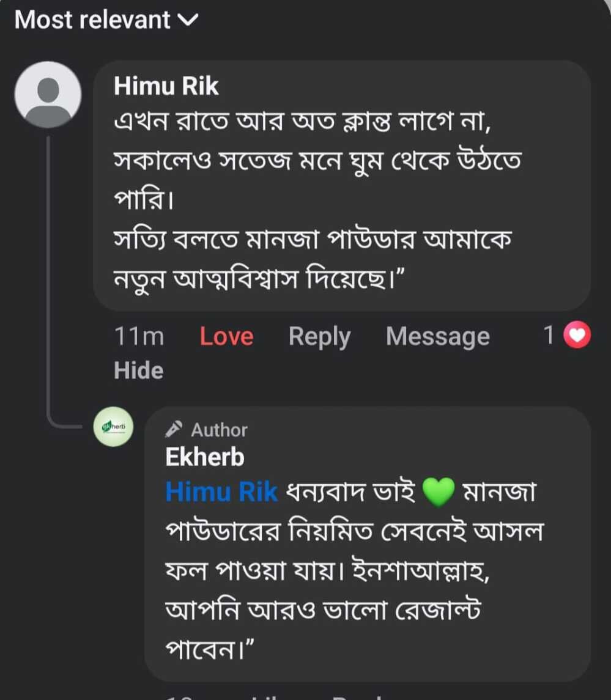Click the 11m comment timestamp
Image resolution: width=611 pixels, height=700 pixels.
tap(139, 336)
